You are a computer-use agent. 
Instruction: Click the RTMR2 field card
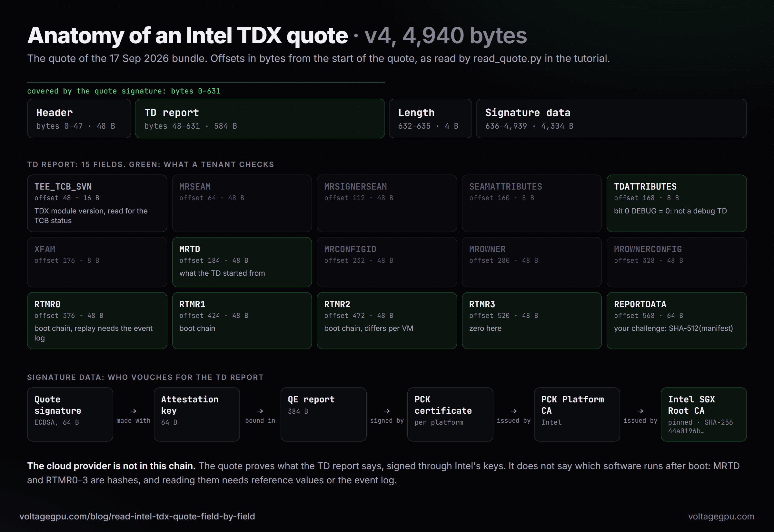[387, 321]
